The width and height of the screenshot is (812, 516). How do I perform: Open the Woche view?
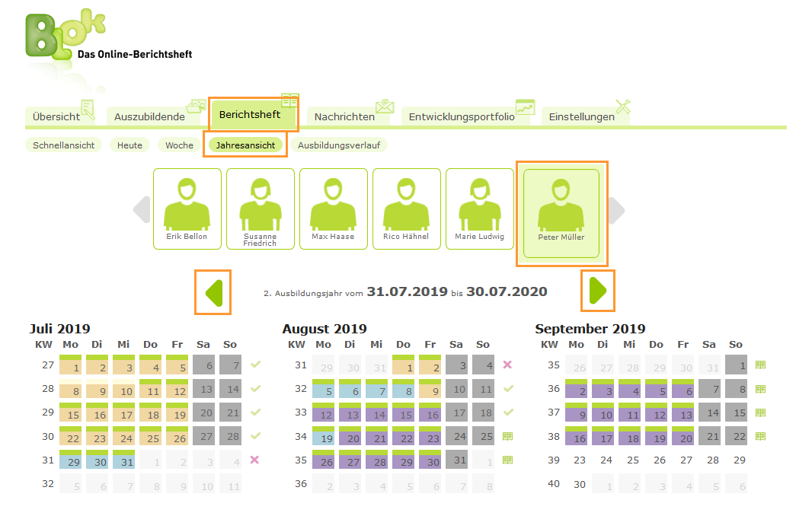179,145
